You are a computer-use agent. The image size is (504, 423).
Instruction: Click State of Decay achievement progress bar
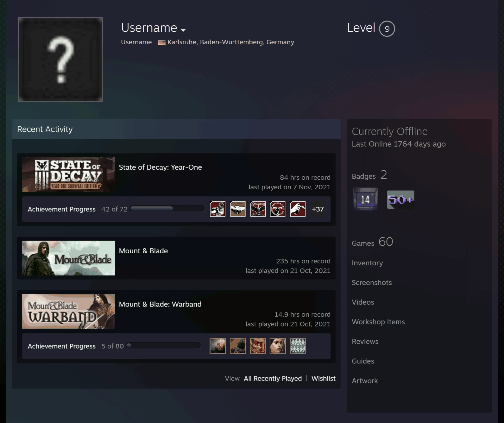167,209
